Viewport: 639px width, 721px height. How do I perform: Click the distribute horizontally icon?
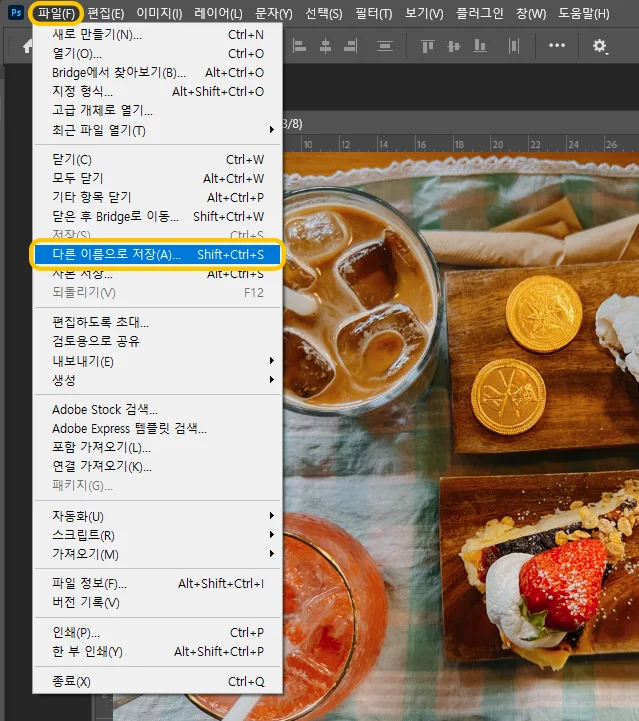514,46
